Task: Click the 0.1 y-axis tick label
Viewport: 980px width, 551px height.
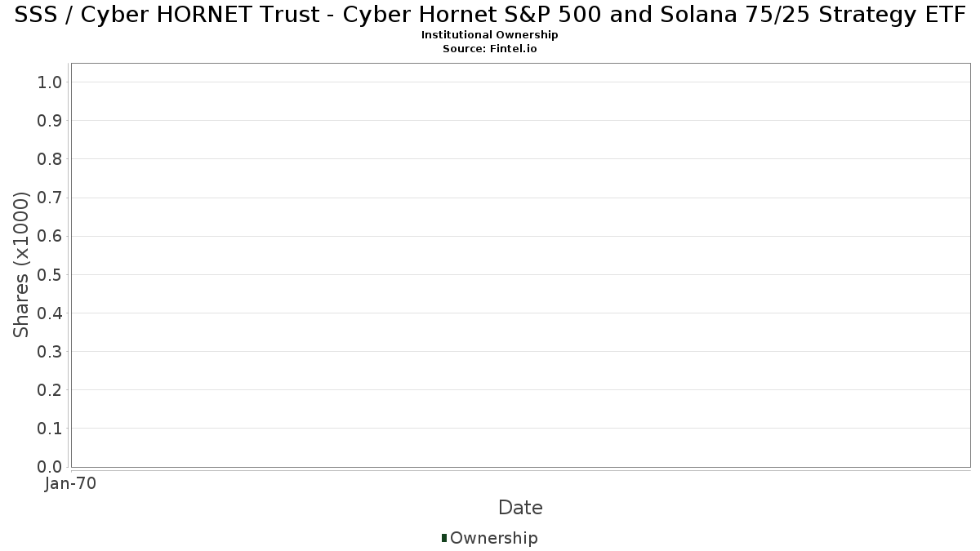Action: pyautogui.click(x=51, y=429)
